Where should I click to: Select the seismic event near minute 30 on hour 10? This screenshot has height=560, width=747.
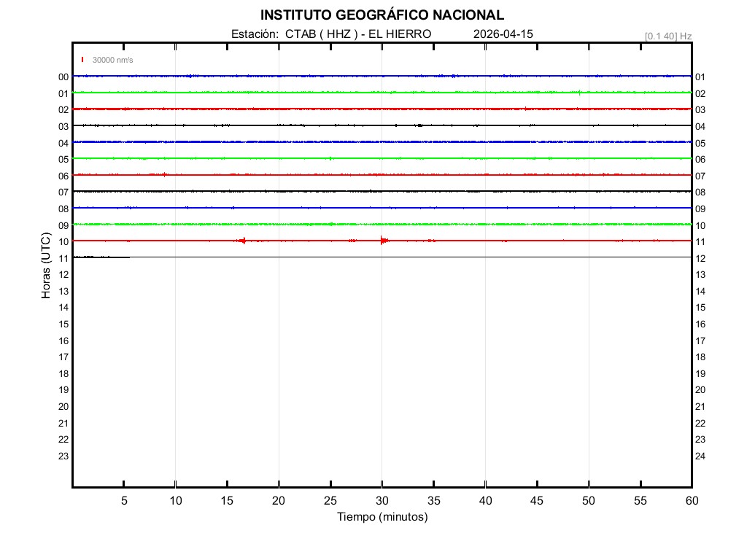coord(382,241)
